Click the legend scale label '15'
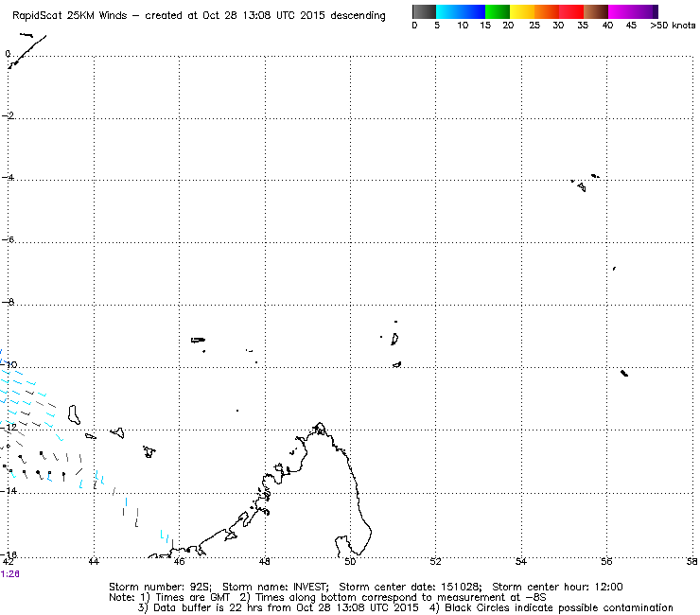The width and height of the screenshot is (700, 615). 485,26
